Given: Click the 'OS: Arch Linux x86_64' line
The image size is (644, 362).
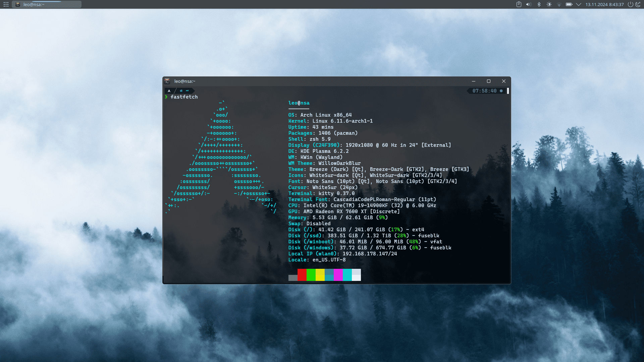Looking at the screenshot, I should coord(320,115).
